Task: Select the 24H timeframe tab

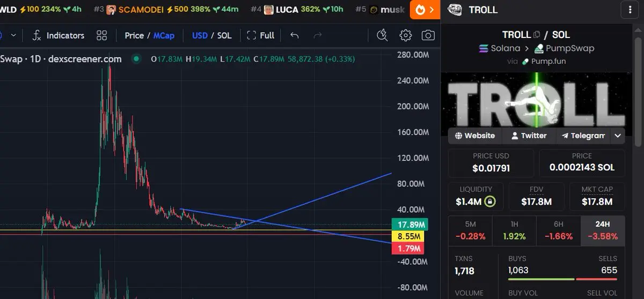Action: (603, 230)
